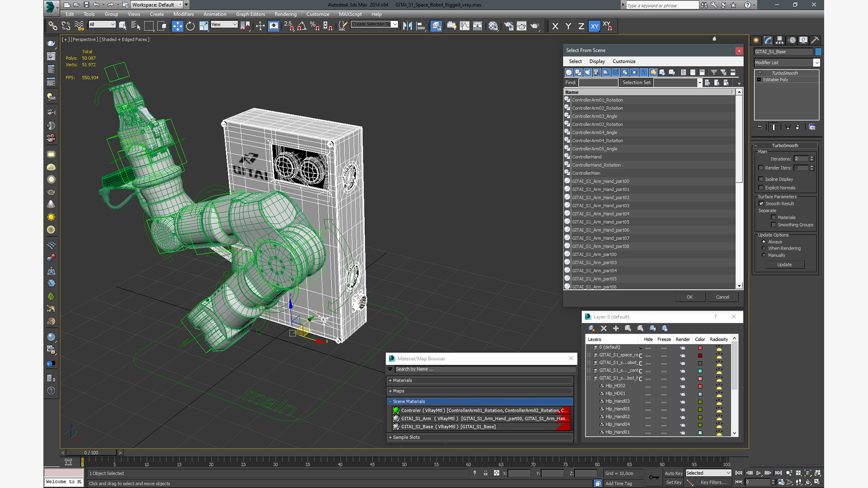Toggle Display Geometry filter in Select From Scene
This screenshot has width=868, height=488.
click(x=569, y=72)
